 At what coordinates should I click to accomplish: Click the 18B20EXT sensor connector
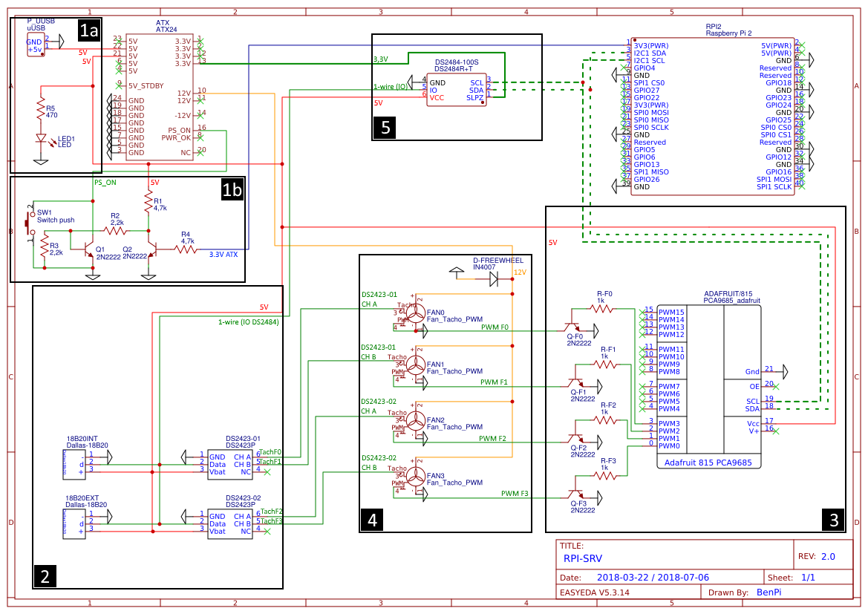74,522
